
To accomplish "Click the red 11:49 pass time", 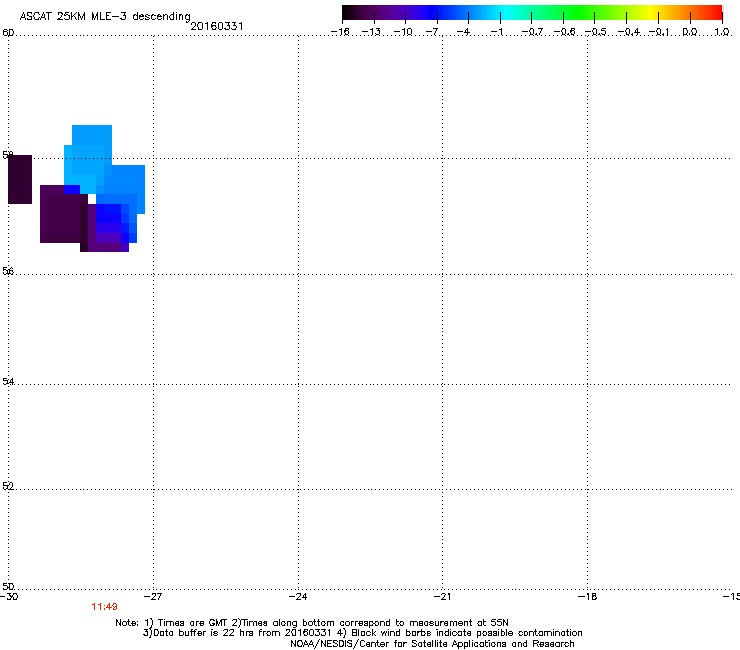I will click(104, 607).
